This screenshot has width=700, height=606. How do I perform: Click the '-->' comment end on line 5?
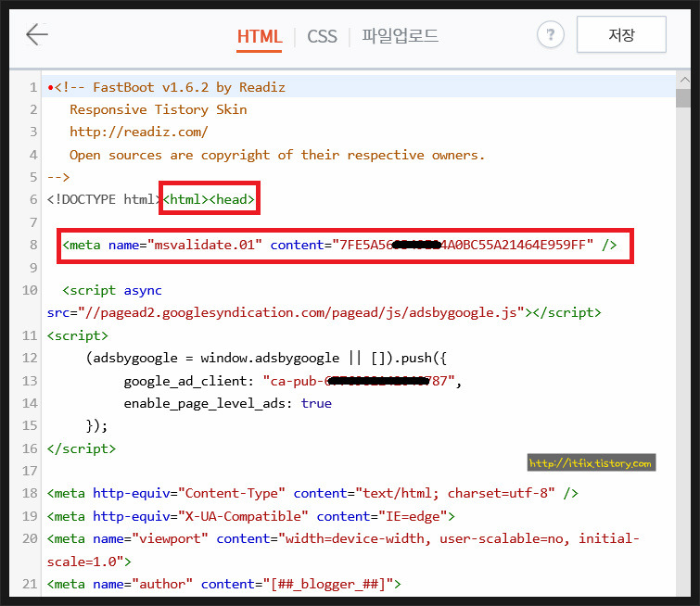pyautogui.click(x=58, y=177)
